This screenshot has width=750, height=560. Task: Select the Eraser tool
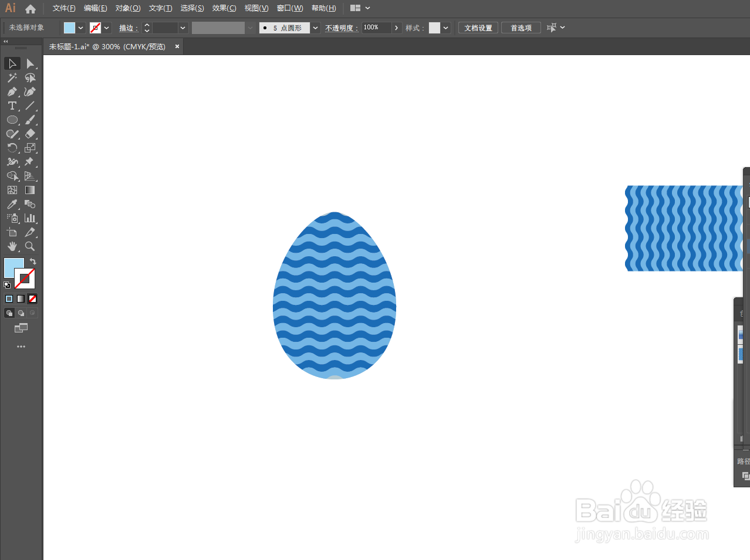coord(30,134)
